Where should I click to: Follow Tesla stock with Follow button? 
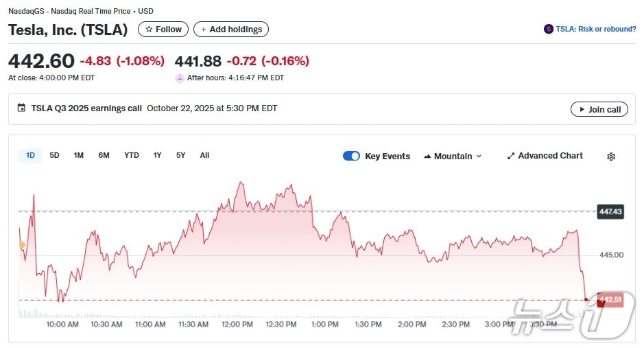point(163,30)
